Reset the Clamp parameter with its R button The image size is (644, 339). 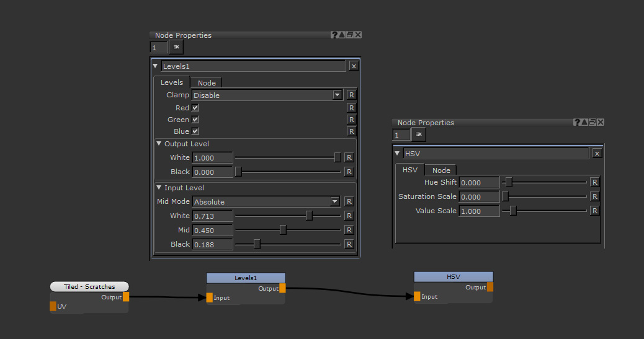(351, 95)
